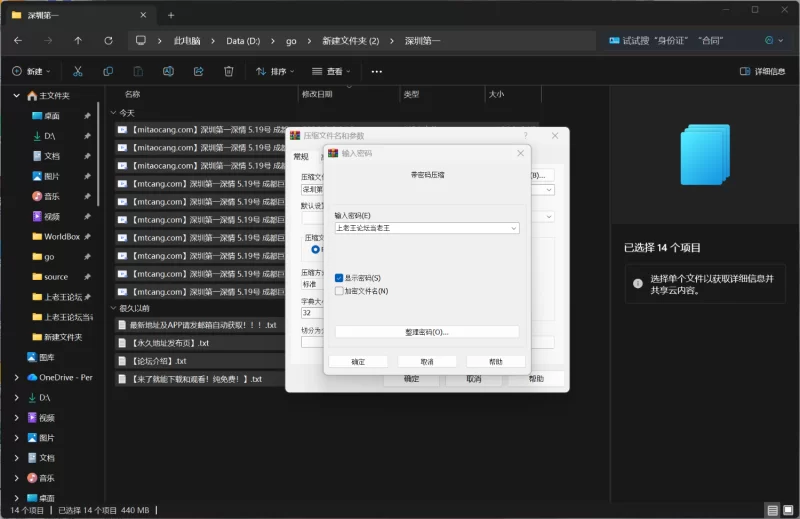The image size is (800, 519).
Task: Open 常规 tab in compress dialog
Action: click(x=301, y=156)
